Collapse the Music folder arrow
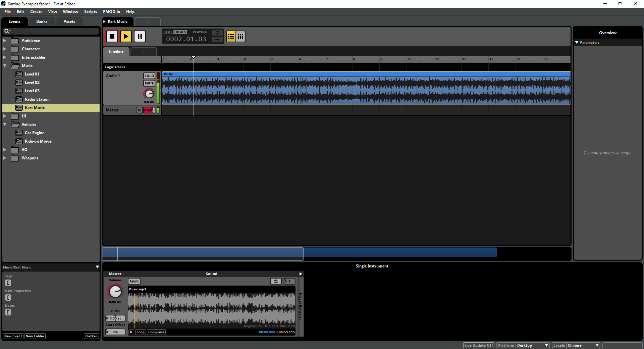This screenshot has height=349, width=644. pyautogui.click(x=5, y=66)
